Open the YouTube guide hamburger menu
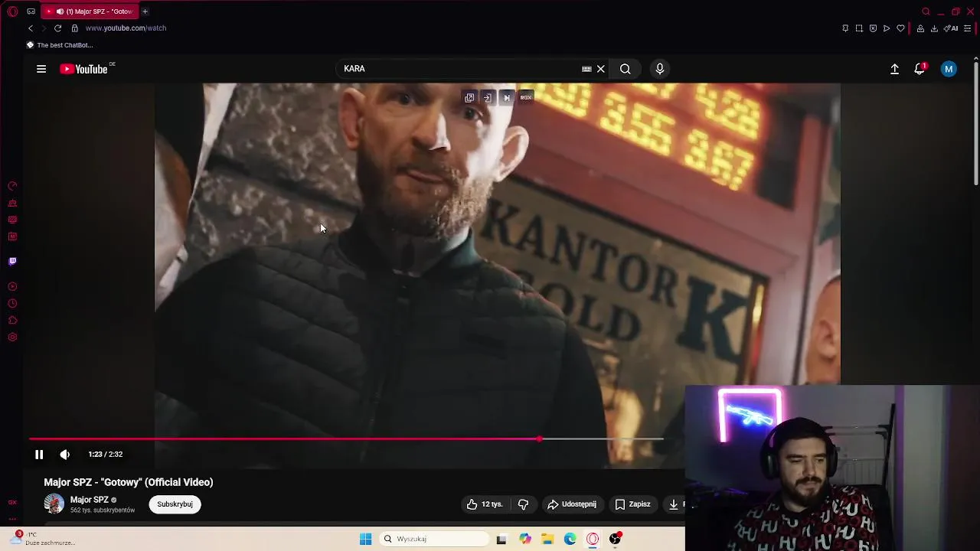The image size is (980, 551). 41,69
